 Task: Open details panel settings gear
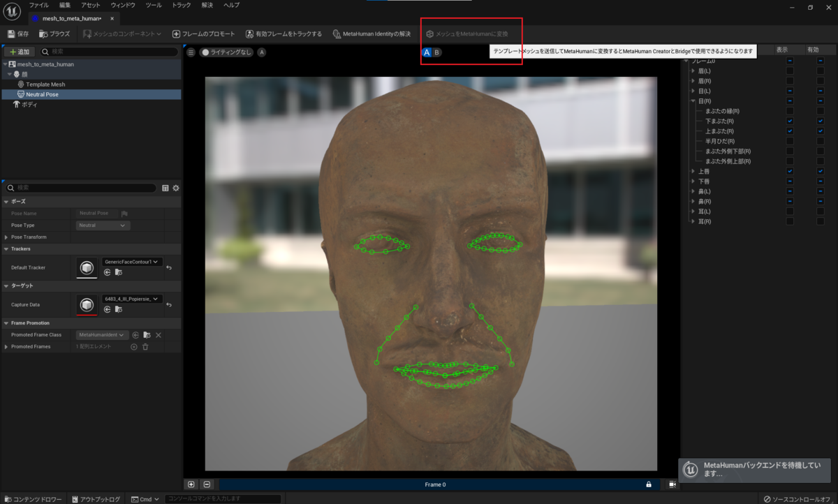click(176, 188)
